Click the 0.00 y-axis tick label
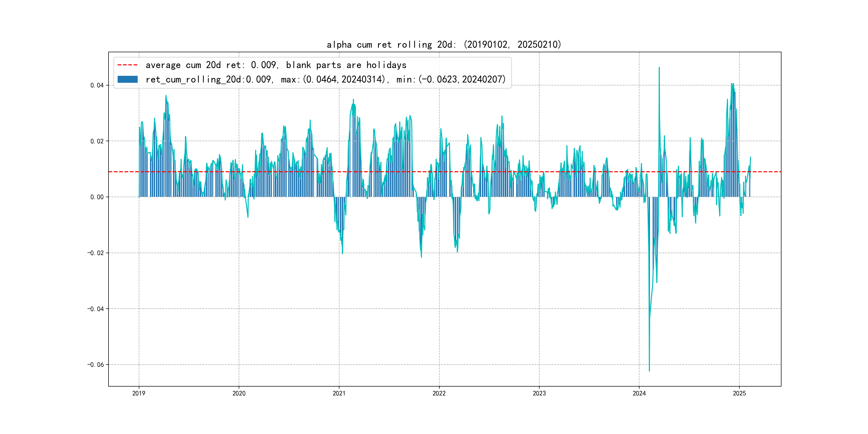868x434 pixels. pos(97,197)
